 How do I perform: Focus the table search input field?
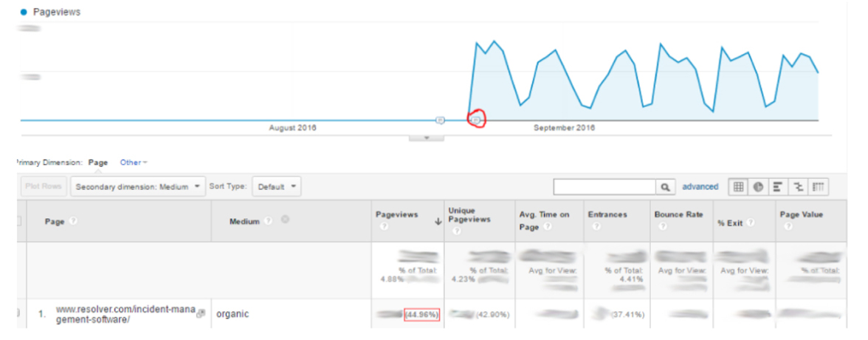(x=604, y=188)
